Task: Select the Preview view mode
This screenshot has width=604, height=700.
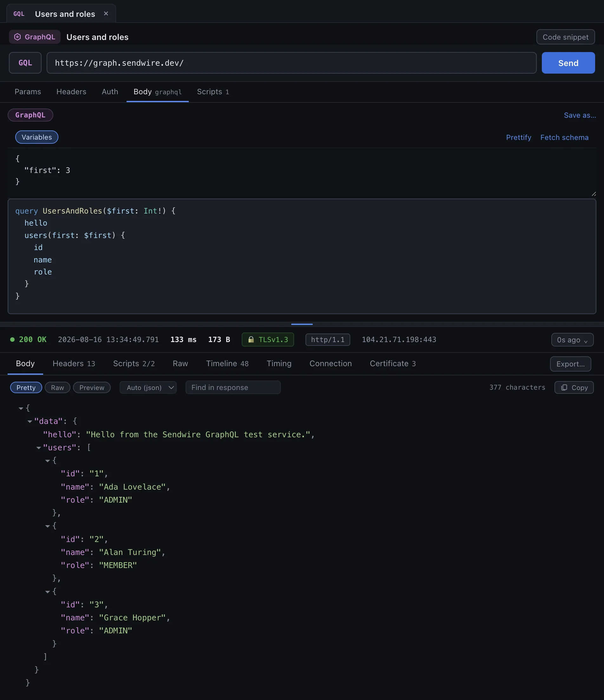Action: click(x=92, y=387)
